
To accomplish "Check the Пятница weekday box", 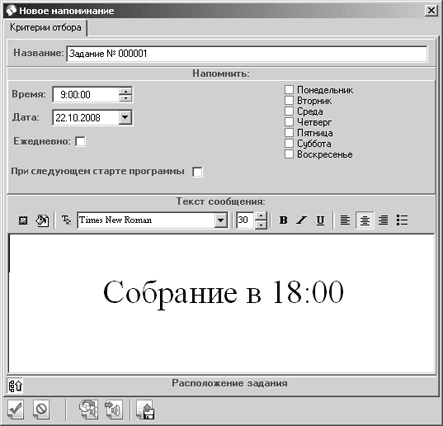I will [x=289, y=133].
